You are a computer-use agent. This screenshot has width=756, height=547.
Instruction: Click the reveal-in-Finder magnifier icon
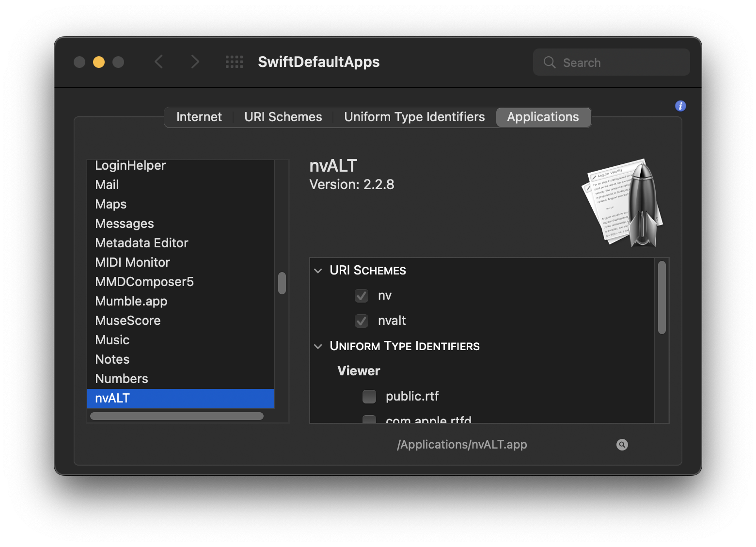click(622, 445)
